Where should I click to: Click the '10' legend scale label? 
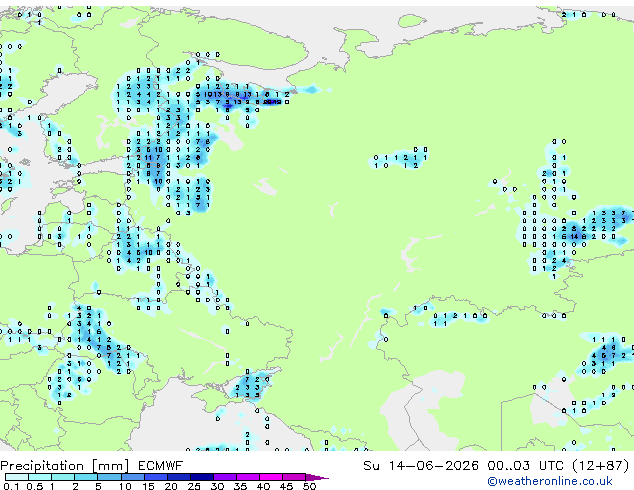125,486
